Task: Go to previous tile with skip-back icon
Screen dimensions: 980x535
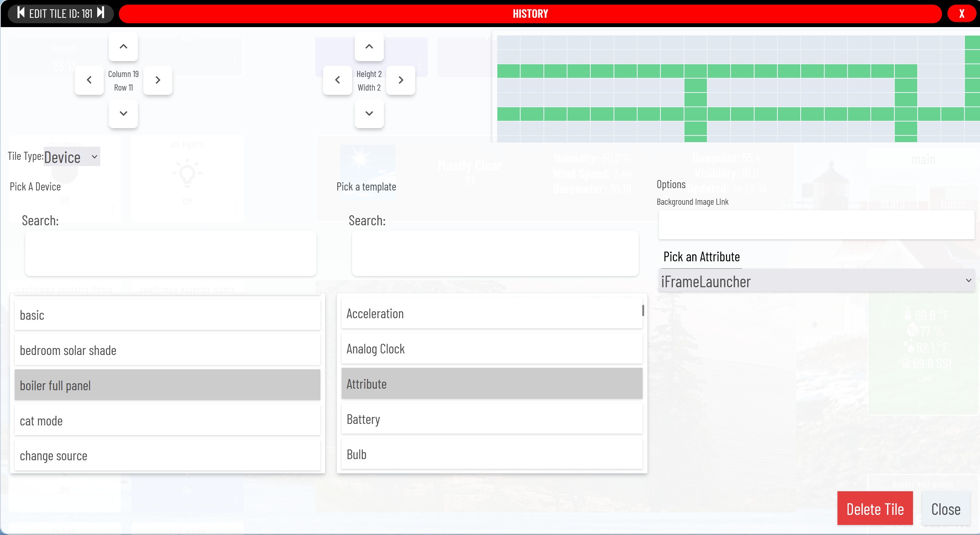Action: 21,13
